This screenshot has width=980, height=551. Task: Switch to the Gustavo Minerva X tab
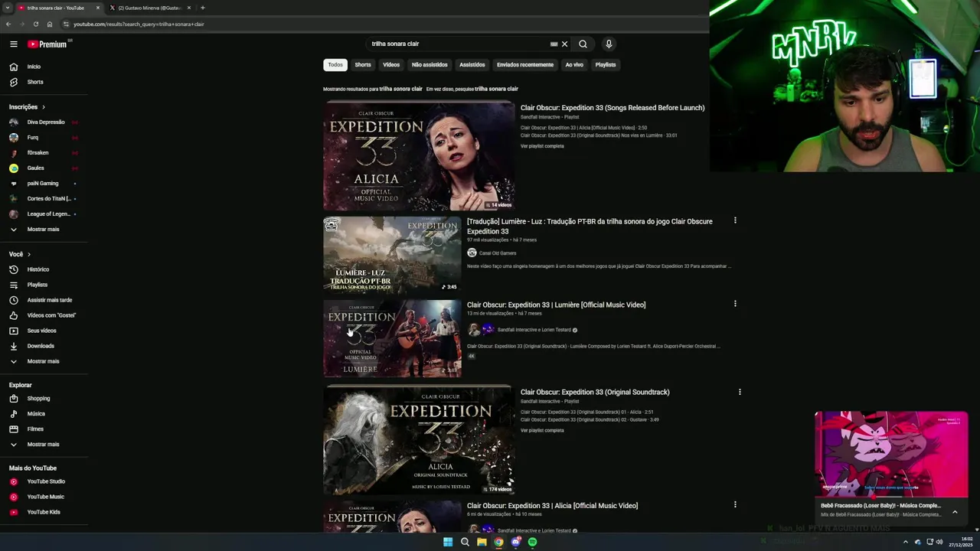click(149, 8)
